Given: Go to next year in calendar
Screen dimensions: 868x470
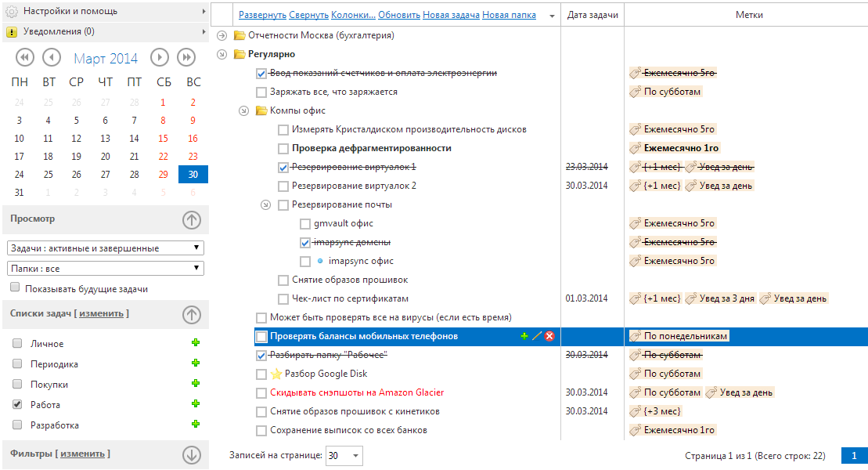Looking at the screenshot, I should (186, 57).
